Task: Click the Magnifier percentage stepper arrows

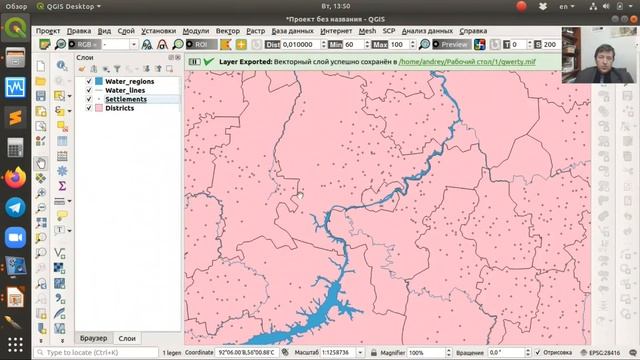Action: (448, 352)
